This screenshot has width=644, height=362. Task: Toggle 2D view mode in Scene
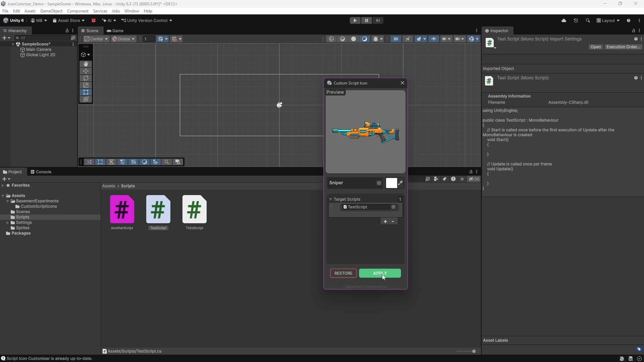click(x=396, y=39)
